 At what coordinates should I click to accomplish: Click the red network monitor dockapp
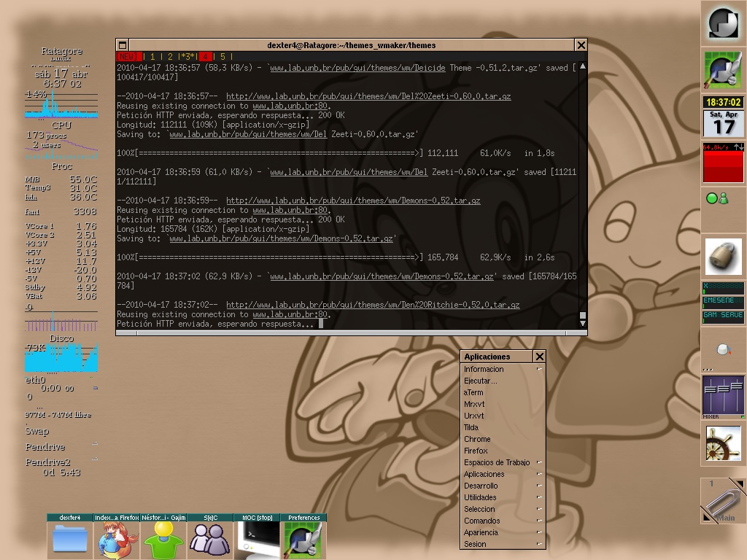(723, 163)
